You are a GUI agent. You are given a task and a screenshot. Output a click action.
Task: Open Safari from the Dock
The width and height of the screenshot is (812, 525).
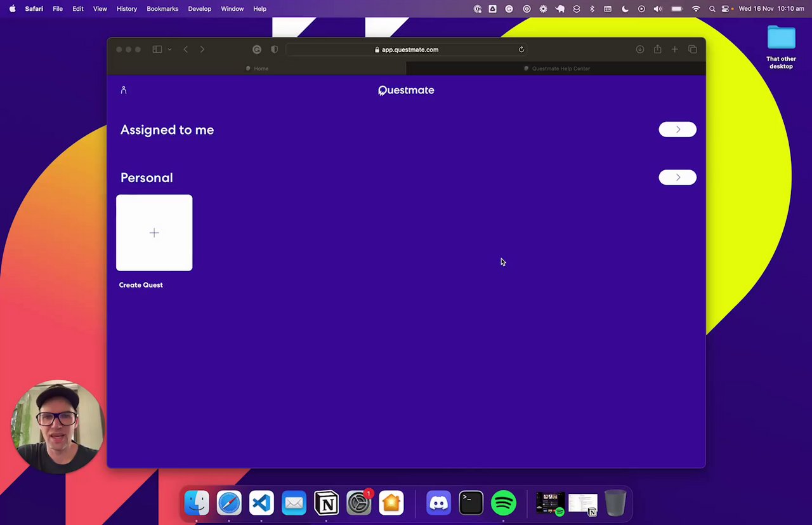tap(229, 503)
